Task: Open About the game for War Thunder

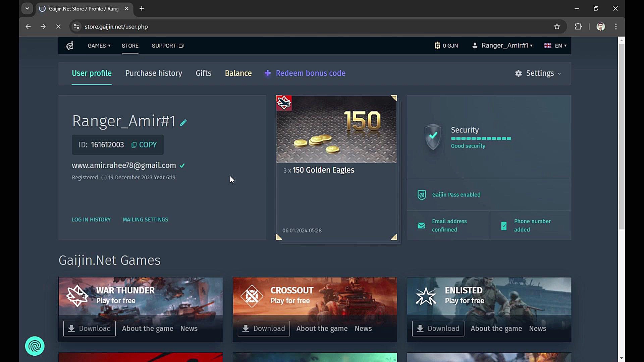Action: (148, 328)
